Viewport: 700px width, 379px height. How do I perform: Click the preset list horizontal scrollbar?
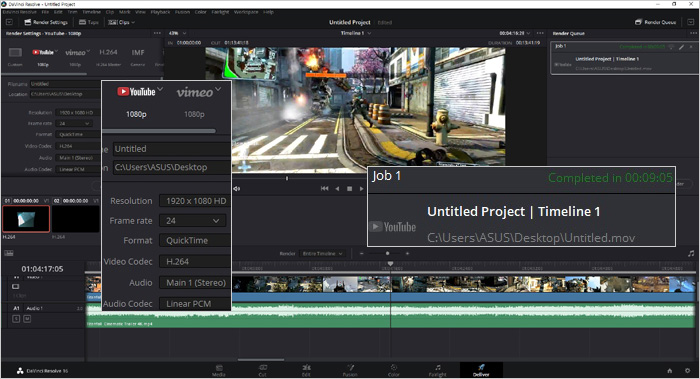click(x=44, y=74)
